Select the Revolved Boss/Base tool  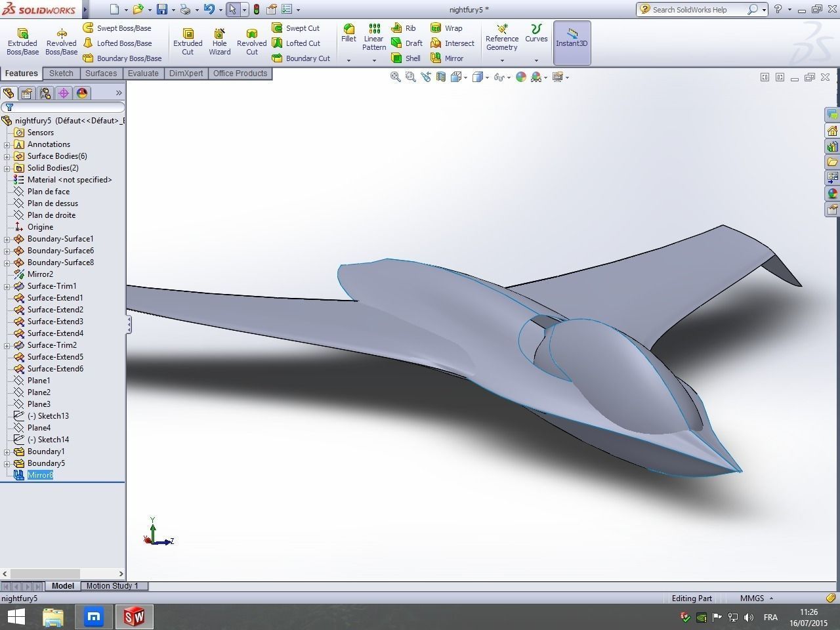(x=61, y=42)
